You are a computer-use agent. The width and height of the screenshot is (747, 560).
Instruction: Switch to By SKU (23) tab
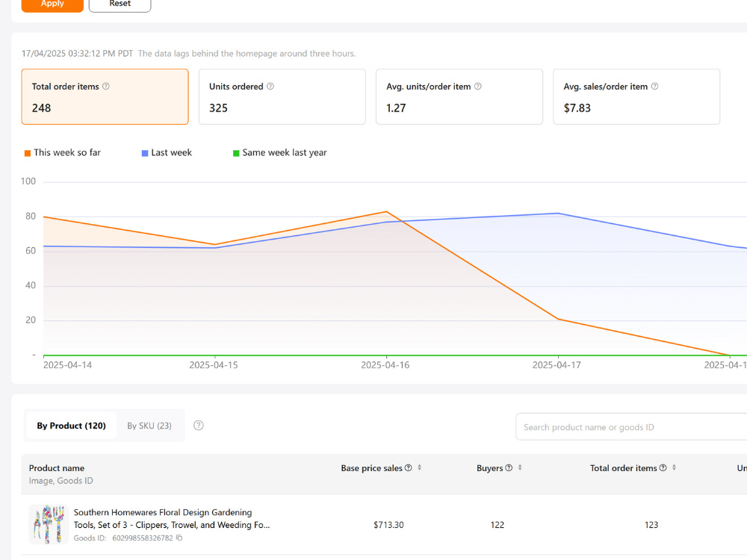[x=149, y=426]
